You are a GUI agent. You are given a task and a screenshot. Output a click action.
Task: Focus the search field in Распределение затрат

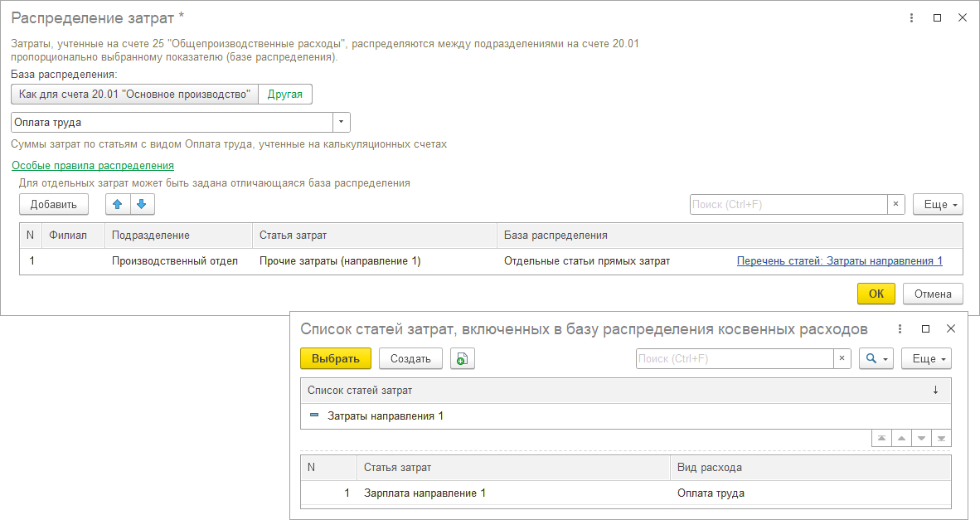pyautogui.click(x=788, y=204)
